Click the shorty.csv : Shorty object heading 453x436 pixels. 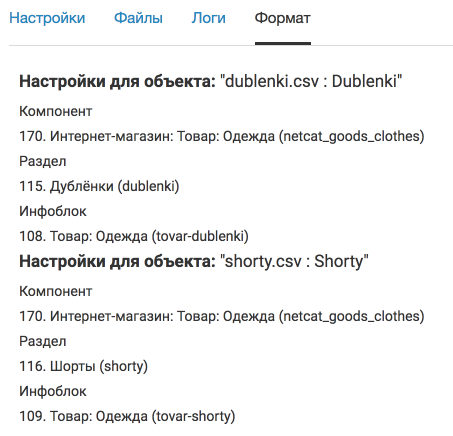point(194,261)
